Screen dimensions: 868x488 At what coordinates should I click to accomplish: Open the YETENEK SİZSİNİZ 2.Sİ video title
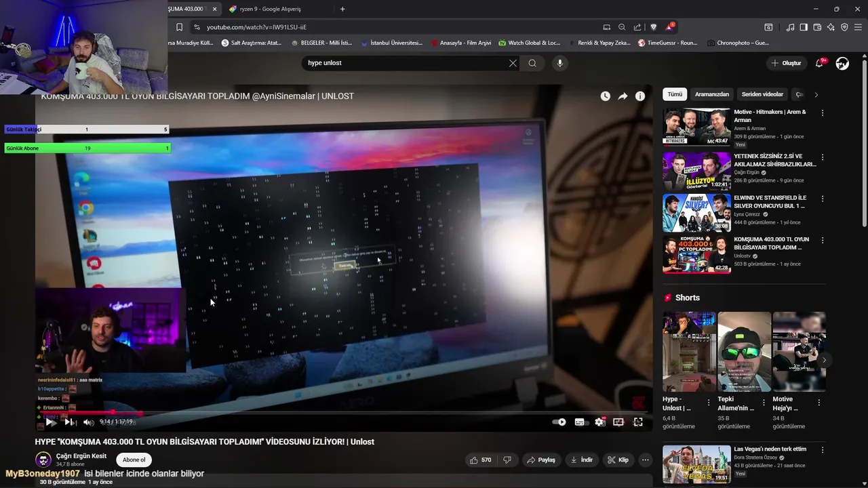coord(774,160)
